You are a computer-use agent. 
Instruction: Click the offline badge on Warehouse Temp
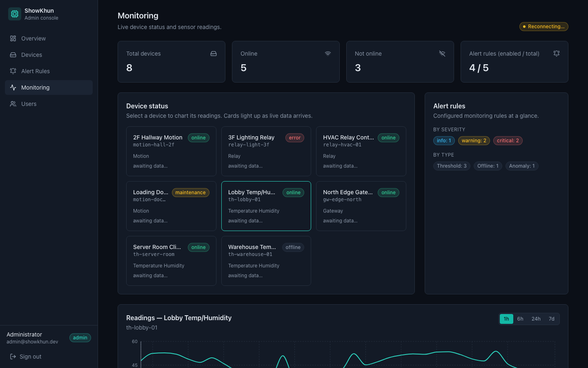tap(293, 247)
